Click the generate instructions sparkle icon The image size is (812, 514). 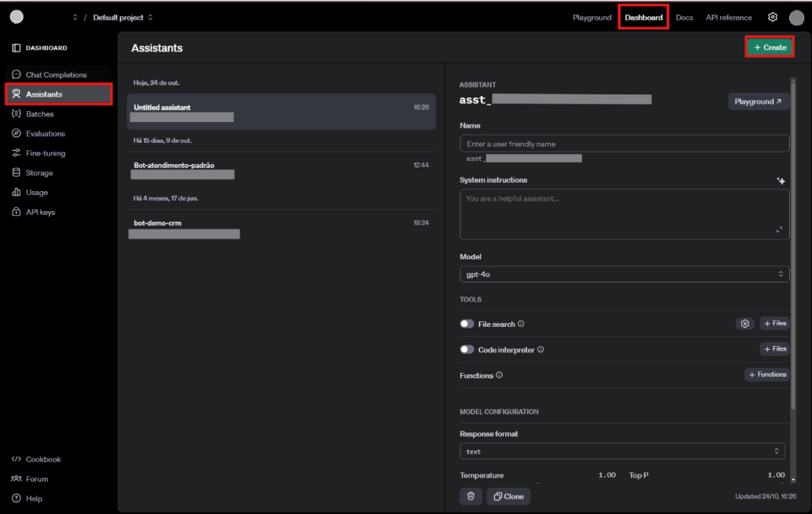click(x=780, y=181)
